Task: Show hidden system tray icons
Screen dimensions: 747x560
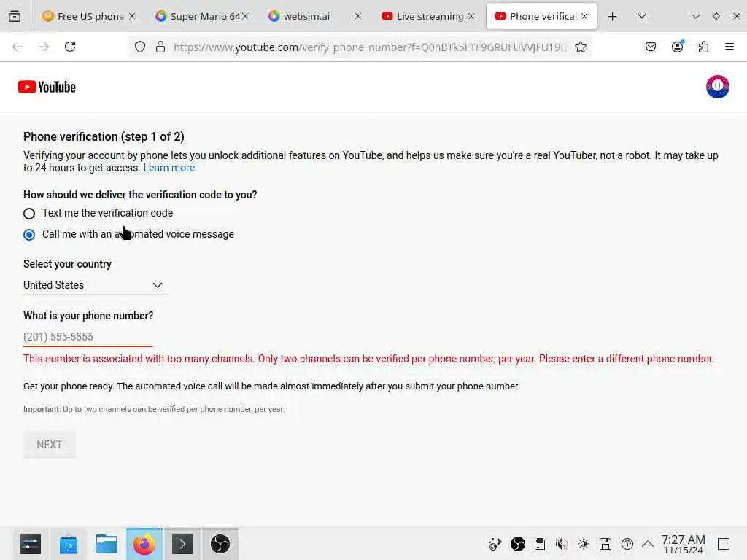Action: [x=648, y=544]
